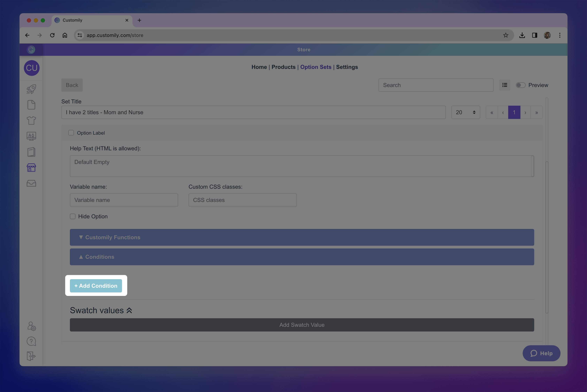The image size is (587, 392).
Task: Click the user settings gear icon
Action: pos(32,326)
